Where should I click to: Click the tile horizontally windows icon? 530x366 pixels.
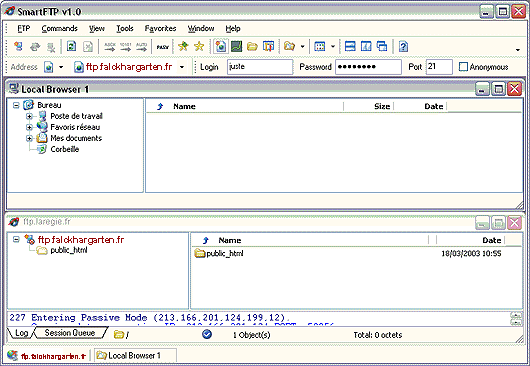coord(350,46)
